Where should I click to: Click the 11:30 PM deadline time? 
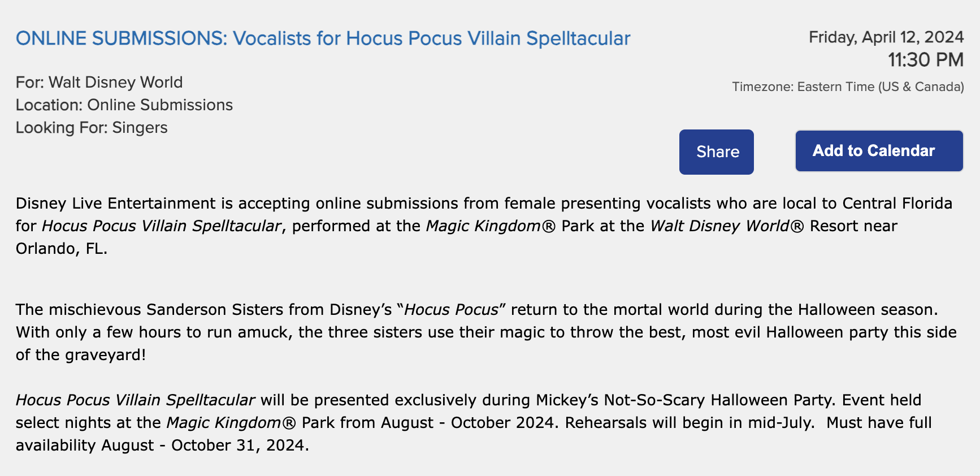click(x=925, y=60)
